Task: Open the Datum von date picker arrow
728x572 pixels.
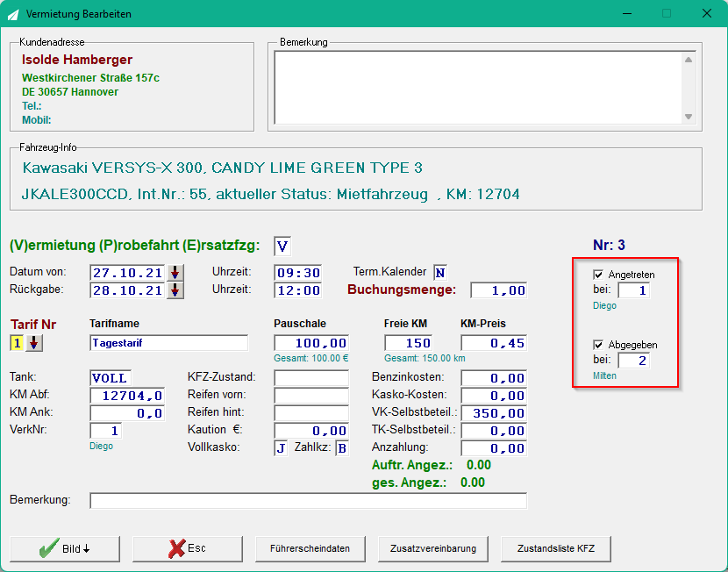Action: click(175, 273)
